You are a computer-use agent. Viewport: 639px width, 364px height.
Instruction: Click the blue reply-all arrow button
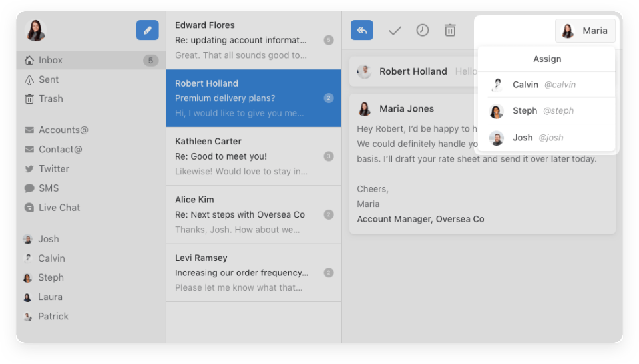click(362, 30)
